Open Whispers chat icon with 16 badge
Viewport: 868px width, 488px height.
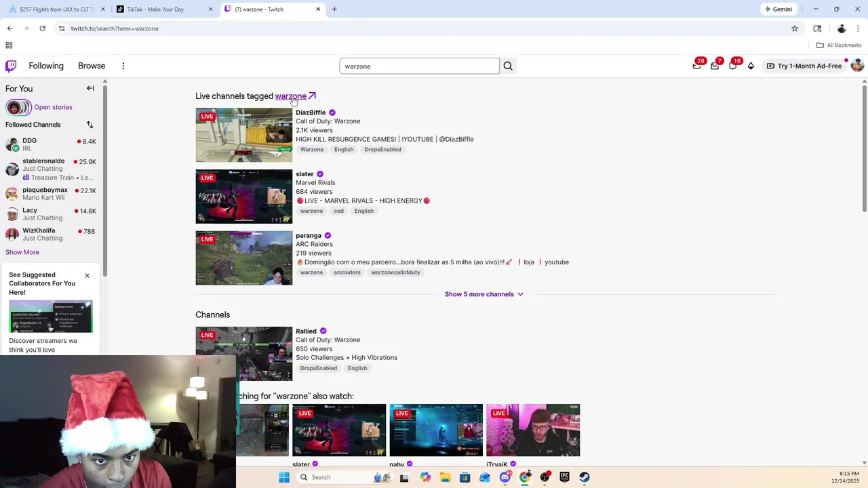[x=733, y=66]
